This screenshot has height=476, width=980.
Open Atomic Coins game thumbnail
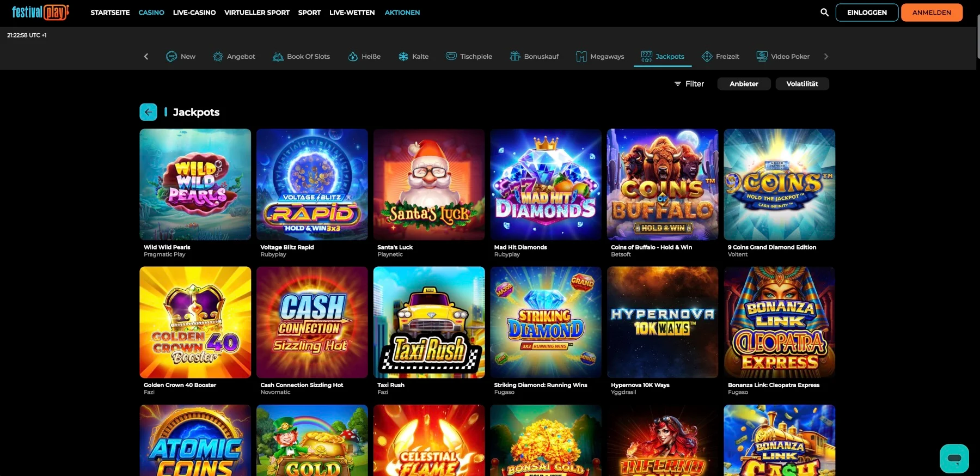point(195,440)
